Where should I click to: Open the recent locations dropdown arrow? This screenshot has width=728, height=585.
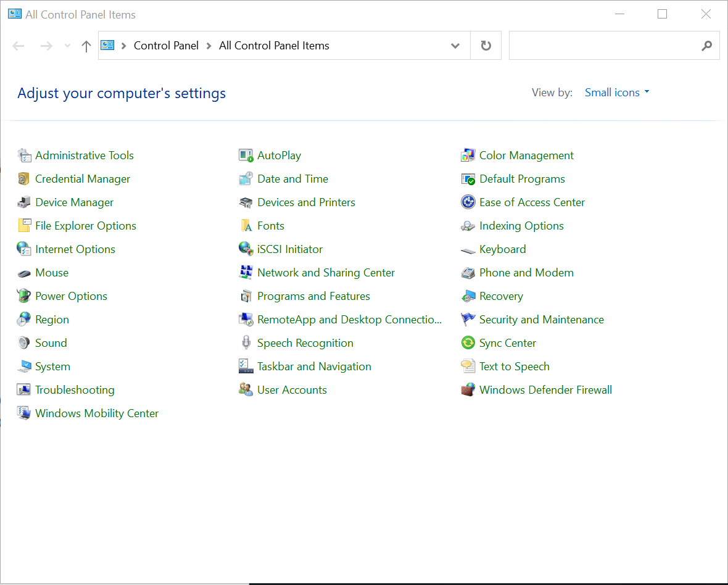click(68, 46)
